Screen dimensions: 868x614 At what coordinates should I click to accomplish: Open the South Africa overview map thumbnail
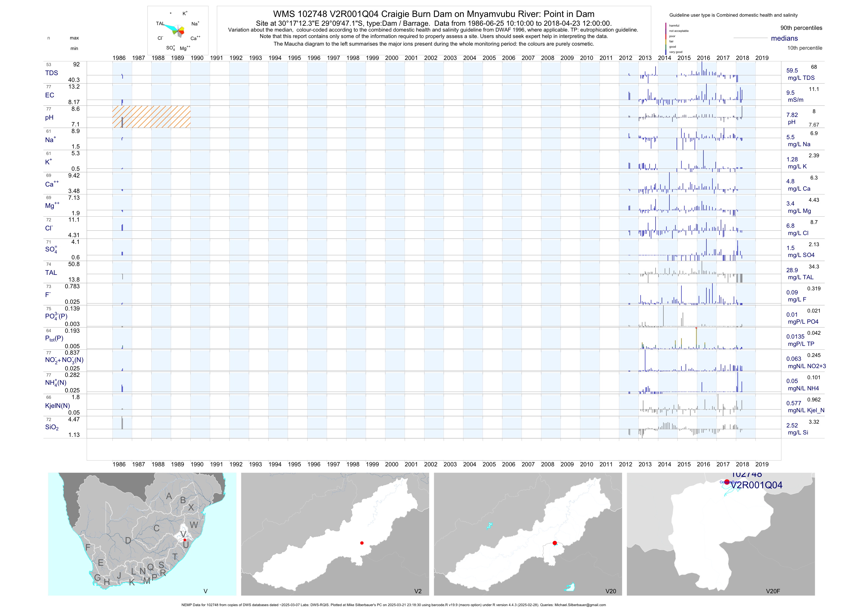142,534
